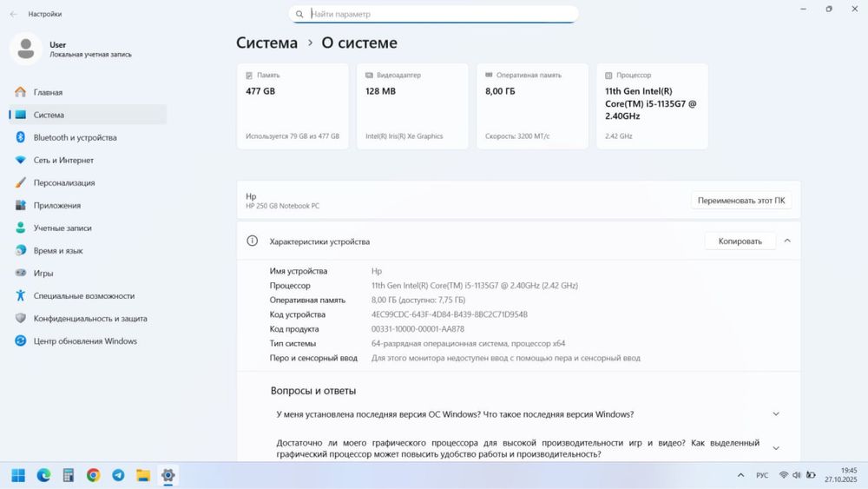Launch Google Chrome from taskbar
Viewport: 868px width, 489px height.
94,475
